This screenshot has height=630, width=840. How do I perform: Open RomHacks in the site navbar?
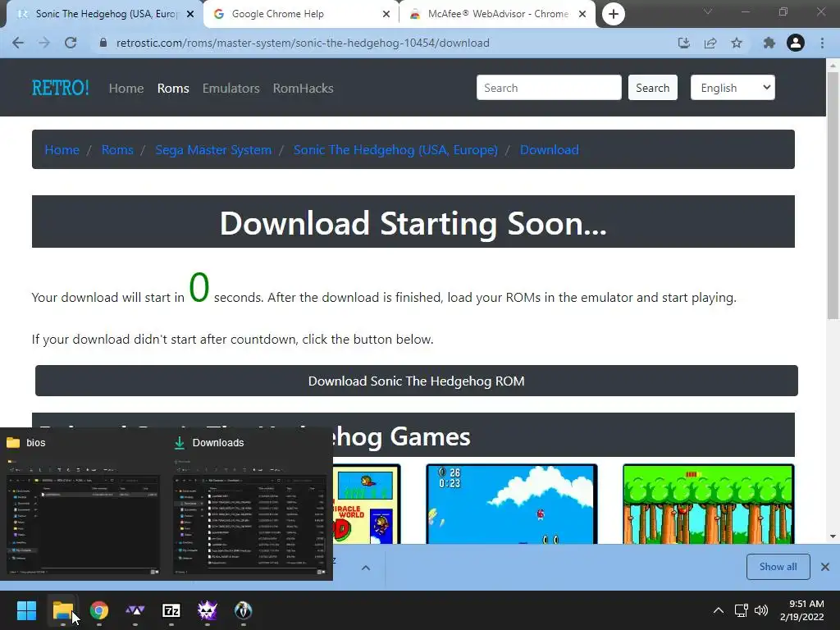[x=304, y=88]
